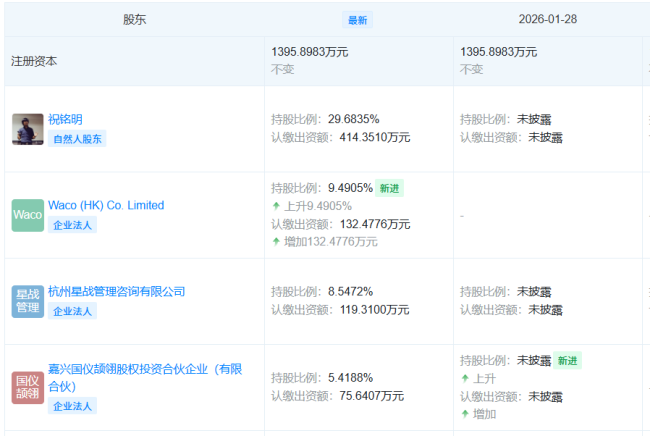Open Waco (HK) Co. Limited link
Viewport: 650px width, 436px height.
pyautogui.click(x=106, y=205)
